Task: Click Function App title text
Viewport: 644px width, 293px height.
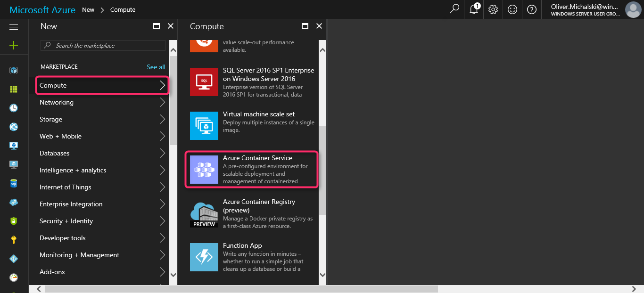Action: (242, 245)
